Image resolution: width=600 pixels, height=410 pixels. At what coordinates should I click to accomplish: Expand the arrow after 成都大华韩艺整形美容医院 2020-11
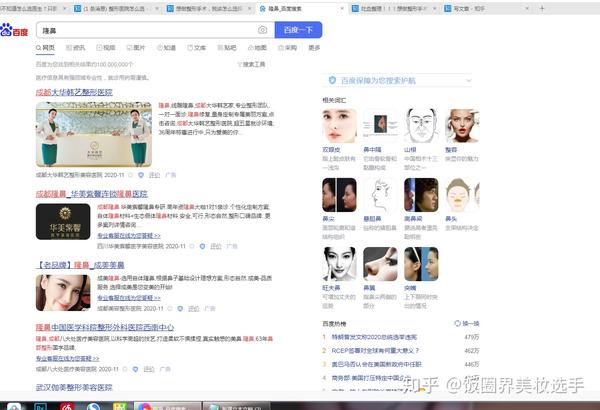pyautogui.click(x=130, y=175)
